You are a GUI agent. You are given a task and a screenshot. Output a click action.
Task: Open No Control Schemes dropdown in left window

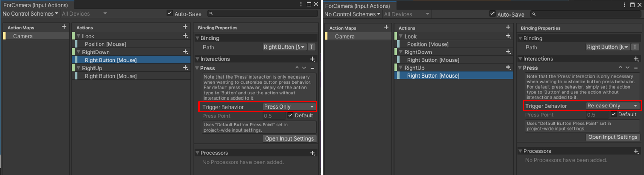(x=30, y=14)
